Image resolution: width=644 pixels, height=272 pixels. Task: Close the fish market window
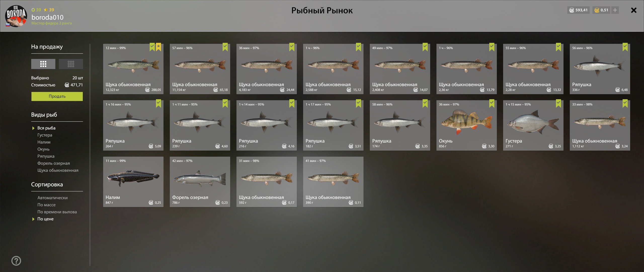pos(634,10)
